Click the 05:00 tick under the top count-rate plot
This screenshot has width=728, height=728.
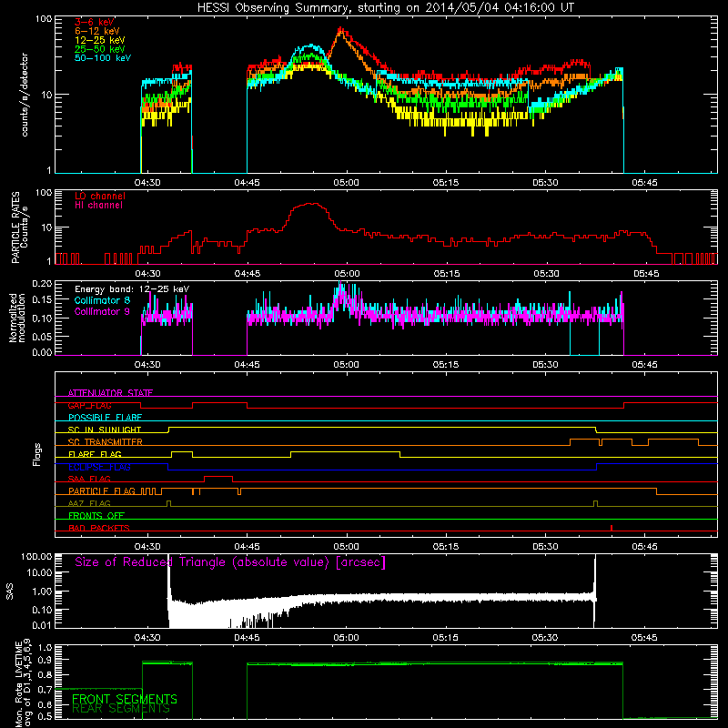pos(347,183)
